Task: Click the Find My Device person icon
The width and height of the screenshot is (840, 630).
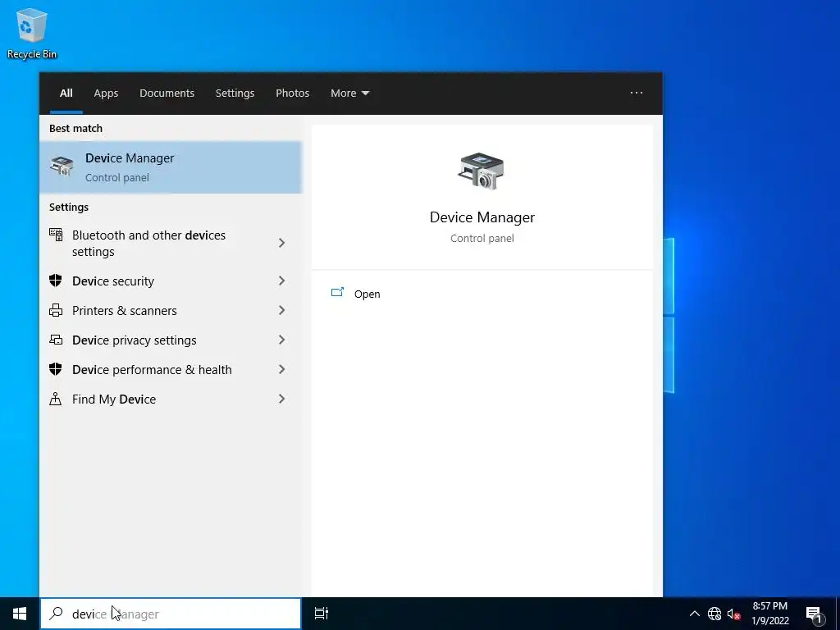Action: point(55,399)
